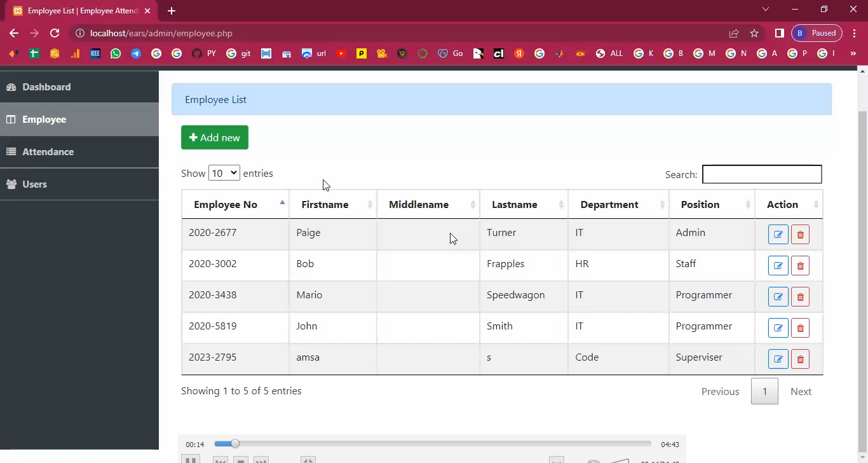Expand the hidden bookmarks overflow chevron

click(x=853, y=54)
